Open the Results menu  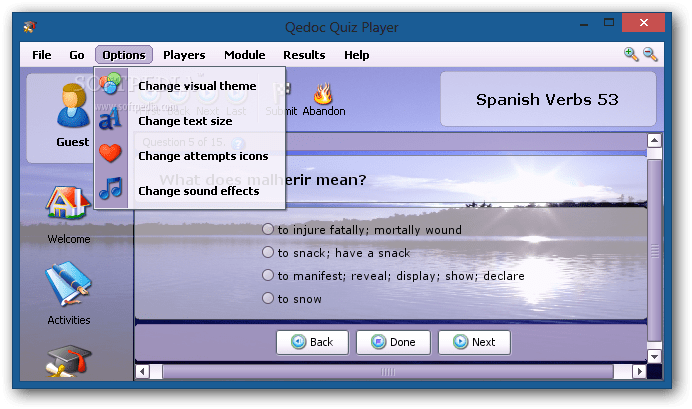(304, 55)
